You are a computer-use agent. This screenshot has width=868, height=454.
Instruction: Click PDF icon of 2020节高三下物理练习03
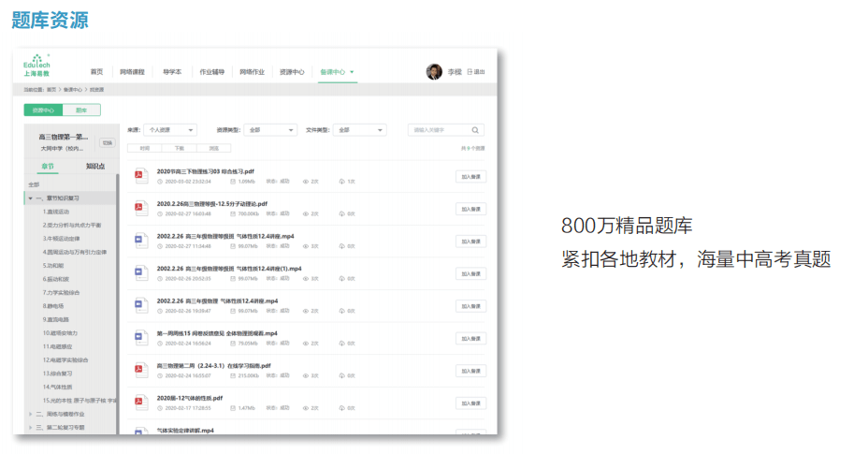(x=140, y=176)
